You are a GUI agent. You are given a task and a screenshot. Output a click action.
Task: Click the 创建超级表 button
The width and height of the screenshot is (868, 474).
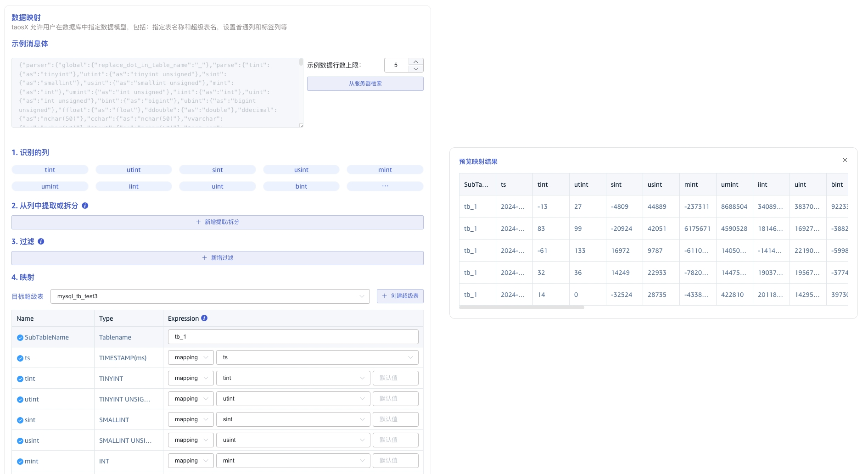coord(400,296)
